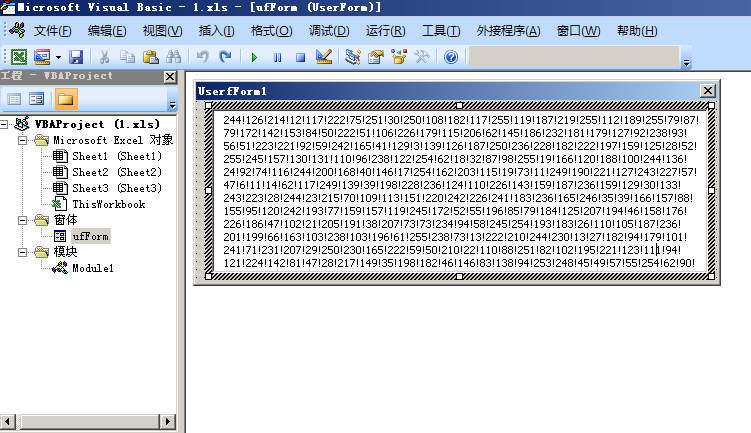Click the Break pause icon
Screen dimensions: 751x433
(x=277, y=58)
